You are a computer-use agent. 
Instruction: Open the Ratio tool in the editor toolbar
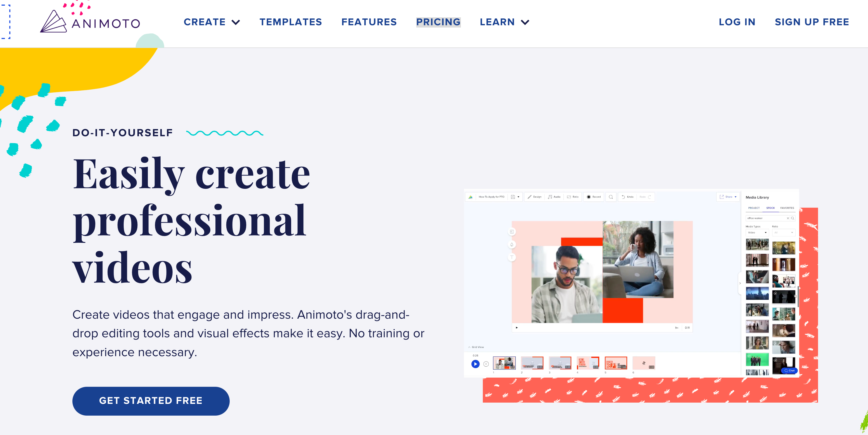tap(573, 197)
